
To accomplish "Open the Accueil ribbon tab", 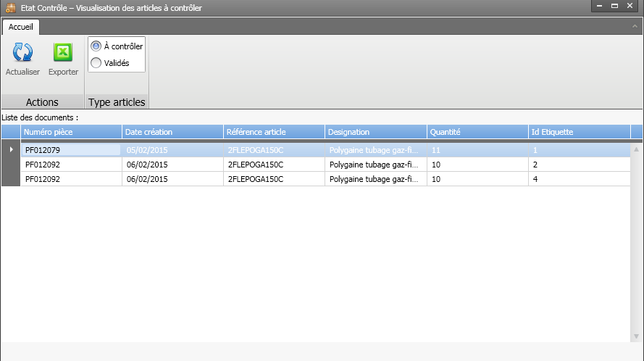I will coord(20,26).
